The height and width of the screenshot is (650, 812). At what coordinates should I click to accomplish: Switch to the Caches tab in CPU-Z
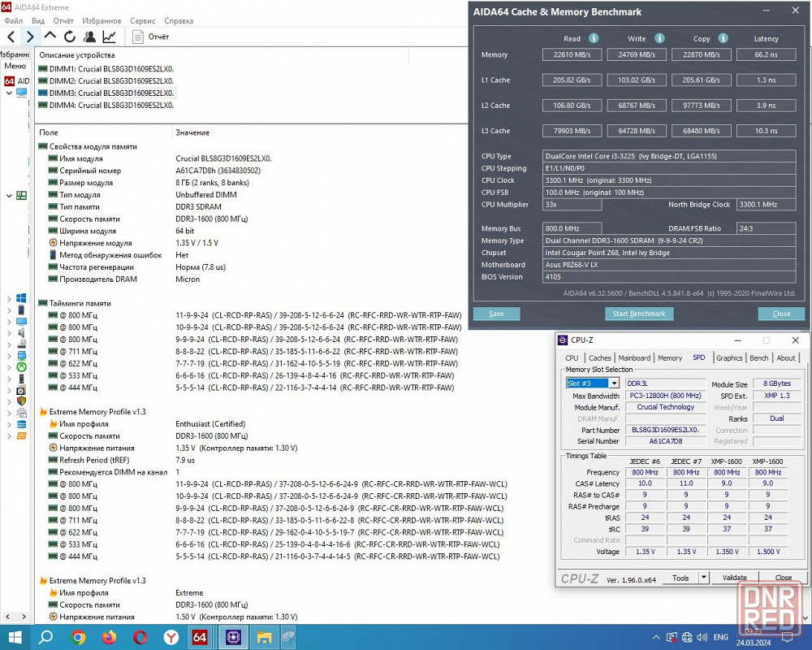pos(600,357)
